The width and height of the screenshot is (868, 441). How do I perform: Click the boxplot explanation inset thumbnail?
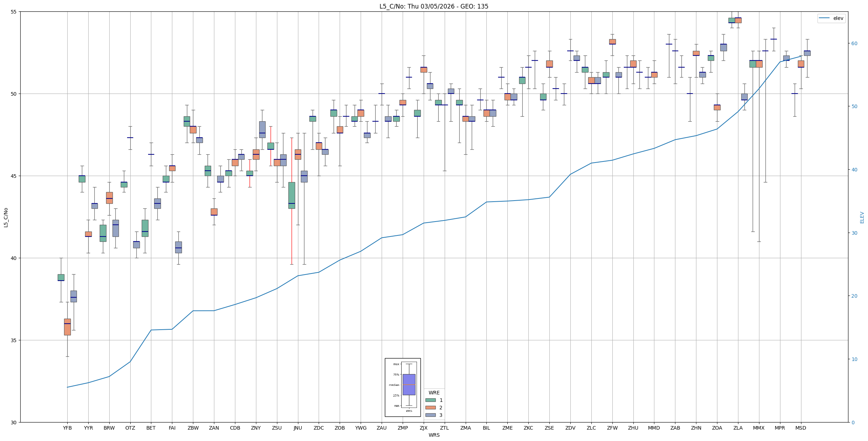[x=403, y=387]
